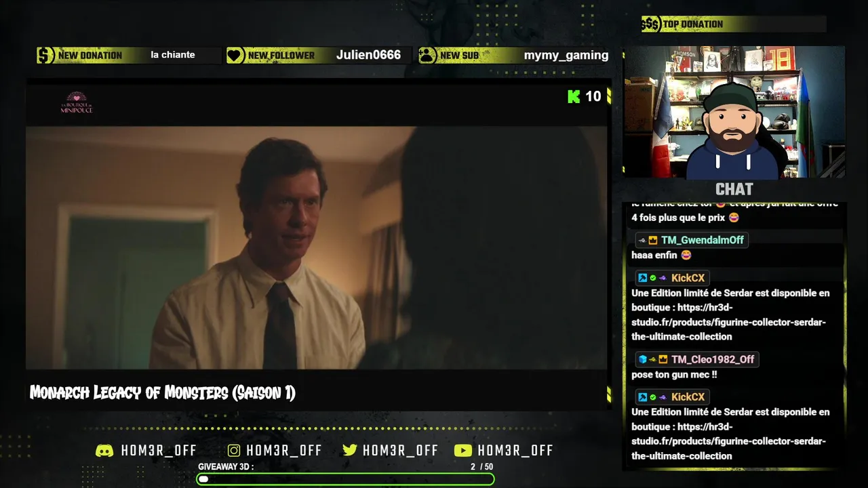Image resolution: width=868 pixels, height=488 pixels.
Task: Click the latest sub name mymy_gaming
Action: coord(566,55)
